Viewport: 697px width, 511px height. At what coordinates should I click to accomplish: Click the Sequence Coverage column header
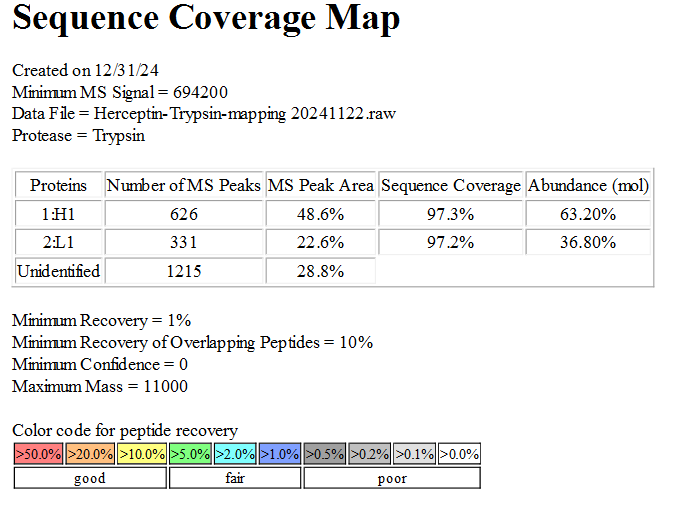[x=451, y=185]
